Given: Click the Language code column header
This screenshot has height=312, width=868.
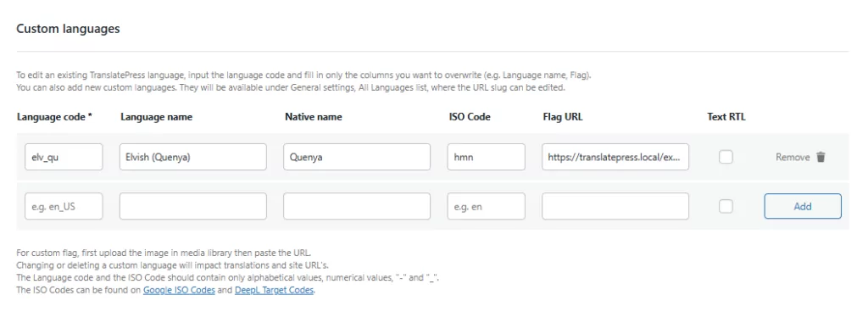Looking at the screenshot, I should coord(54,117).
